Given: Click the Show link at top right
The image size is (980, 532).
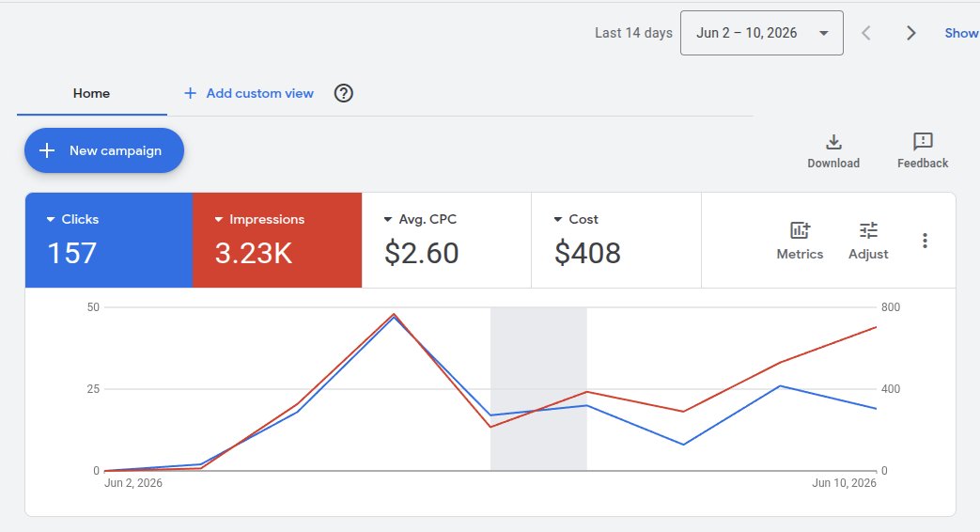Looking at the screenshot, I should pos(961,33).
